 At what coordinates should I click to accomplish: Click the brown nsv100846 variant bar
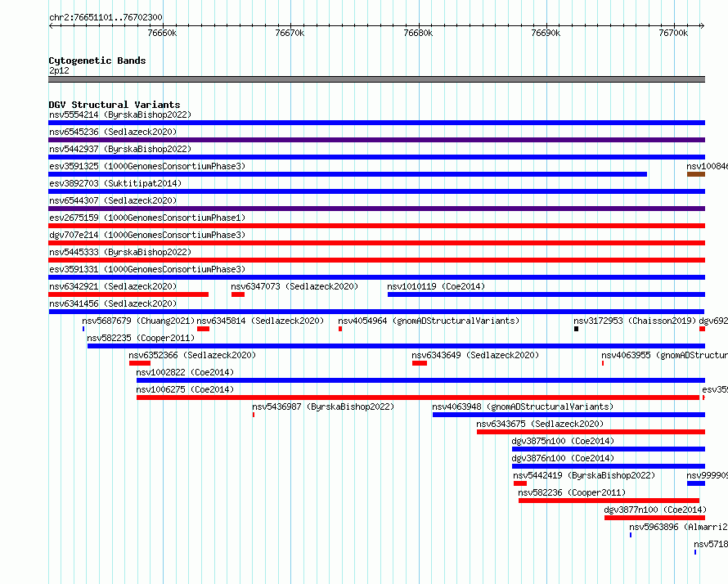pyautogui.click(x=696, y=174)
